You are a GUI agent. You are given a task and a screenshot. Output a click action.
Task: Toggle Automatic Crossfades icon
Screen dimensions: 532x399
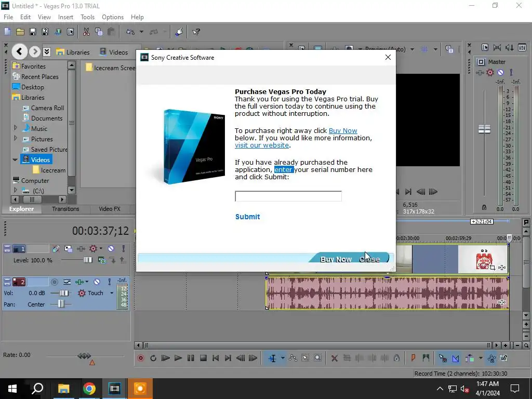click(x=455, y=358)
